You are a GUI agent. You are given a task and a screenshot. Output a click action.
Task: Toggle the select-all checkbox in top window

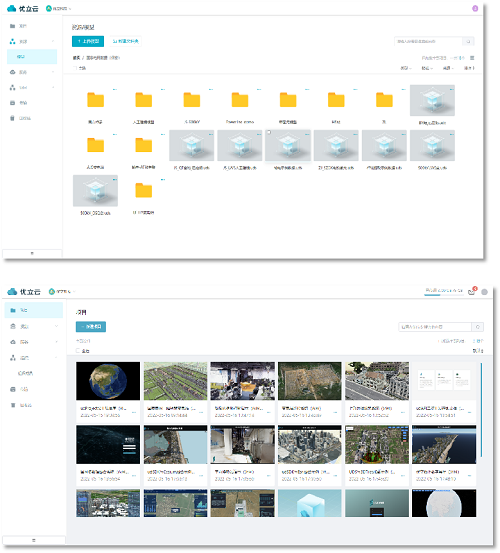tap(75, 68)
